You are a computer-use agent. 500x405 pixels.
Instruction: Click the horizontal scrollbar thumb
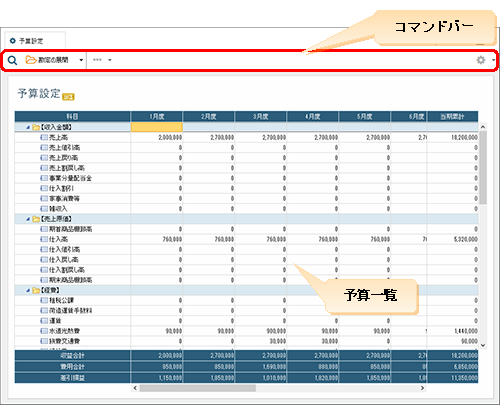[x=198, y=388]
